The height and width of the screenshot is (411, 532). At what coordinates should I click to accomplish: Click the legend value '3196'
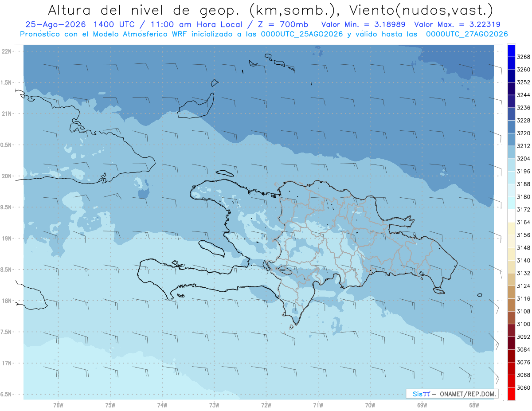[x=524, y=171]
